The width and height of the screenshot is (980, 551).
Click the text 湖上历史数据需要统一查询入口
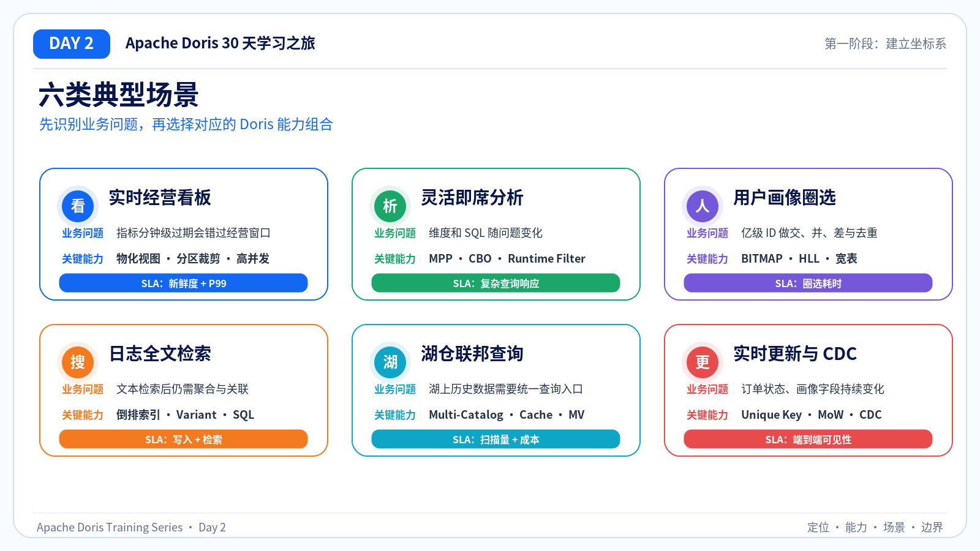click(x=506, y=389)
